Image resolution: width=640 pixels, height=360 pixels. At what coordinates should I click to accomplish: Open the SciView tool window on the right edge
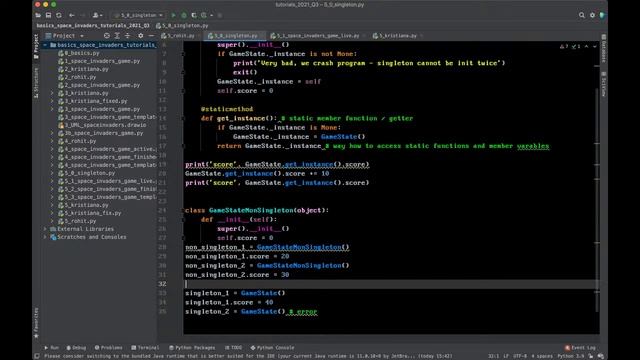pos(604,84)
